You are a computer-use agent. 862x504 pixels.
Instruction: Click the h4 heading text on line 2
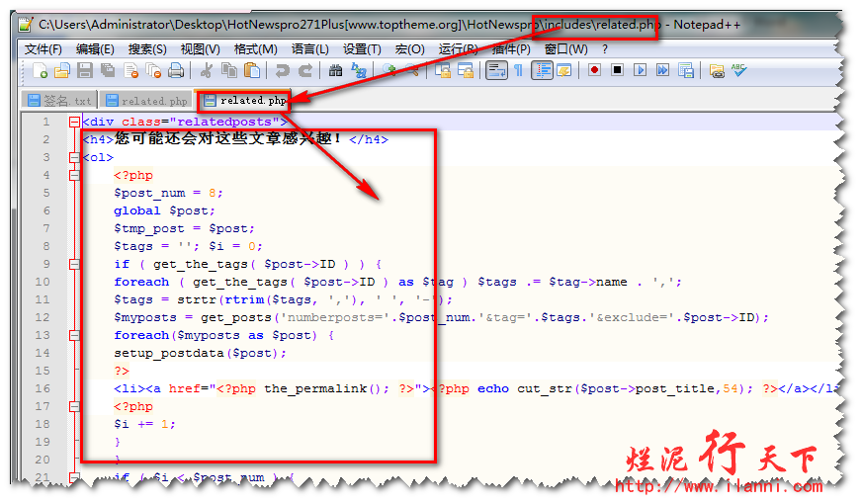[x=228, y=138]
